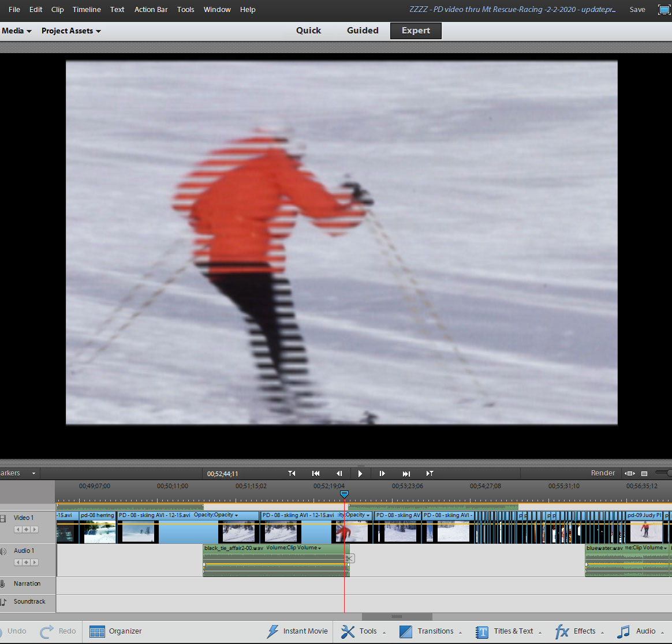
Task: Switch to the Quick editing tab
Action: [308, 30]
